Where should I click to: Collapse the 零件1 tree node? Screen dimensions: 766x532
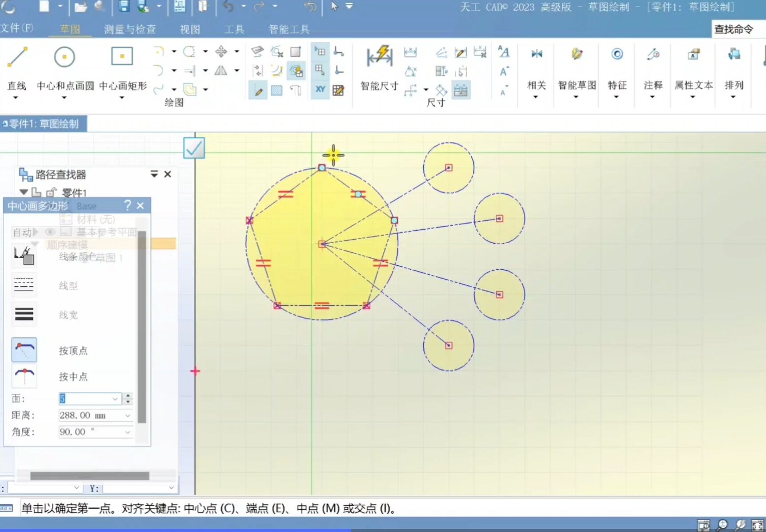point(24,192)
